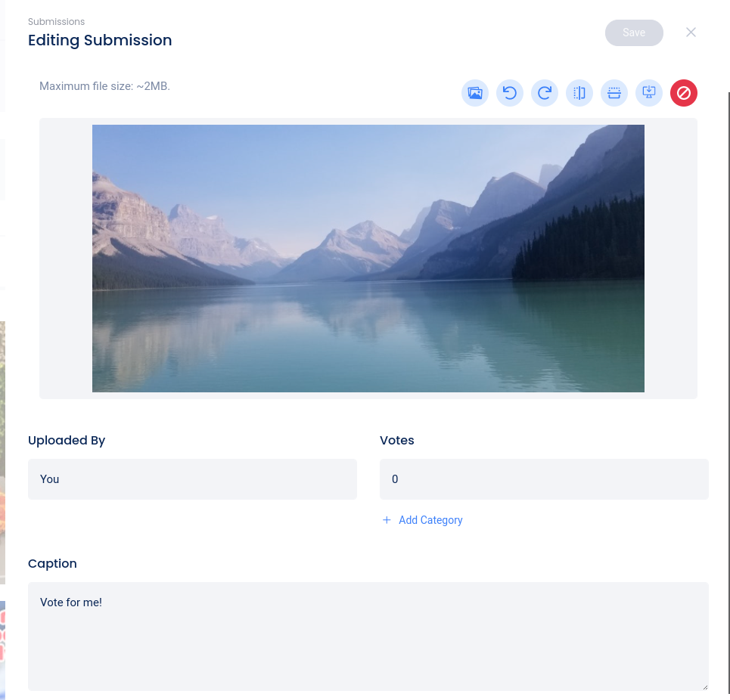Click the red remove image icon
Image resolution: width=730 pixels, height=700 pixels.
click(x=684, y=93)
